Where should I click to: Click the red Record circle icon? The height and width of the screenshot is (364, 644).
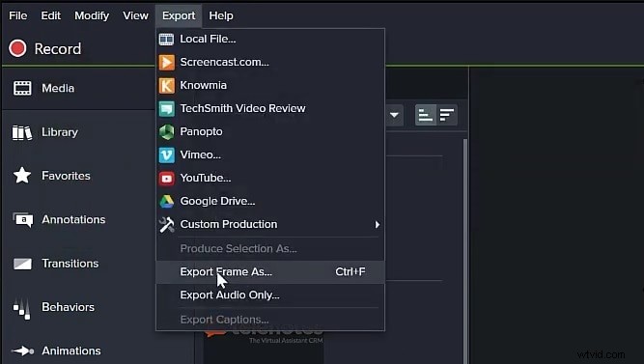(x=17, y=48)
